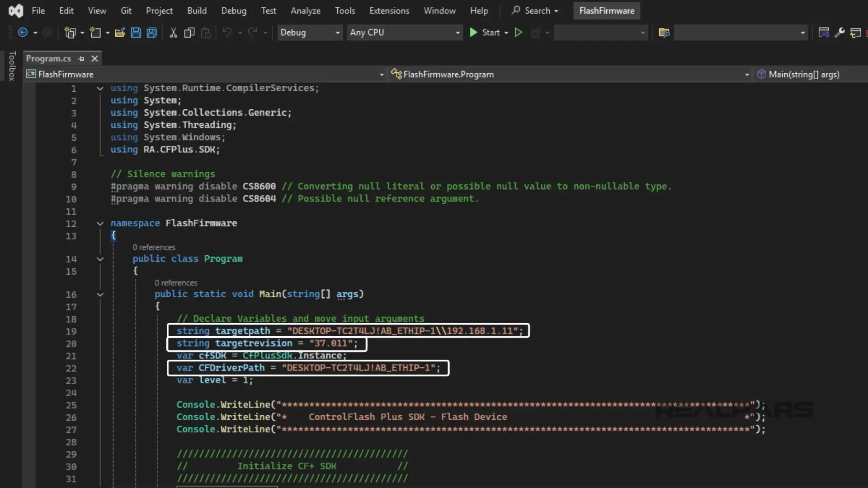The image size is (868, 488).
Task: Open the Navigate Backward history dropdown arrow
Action: coord(35,33)
